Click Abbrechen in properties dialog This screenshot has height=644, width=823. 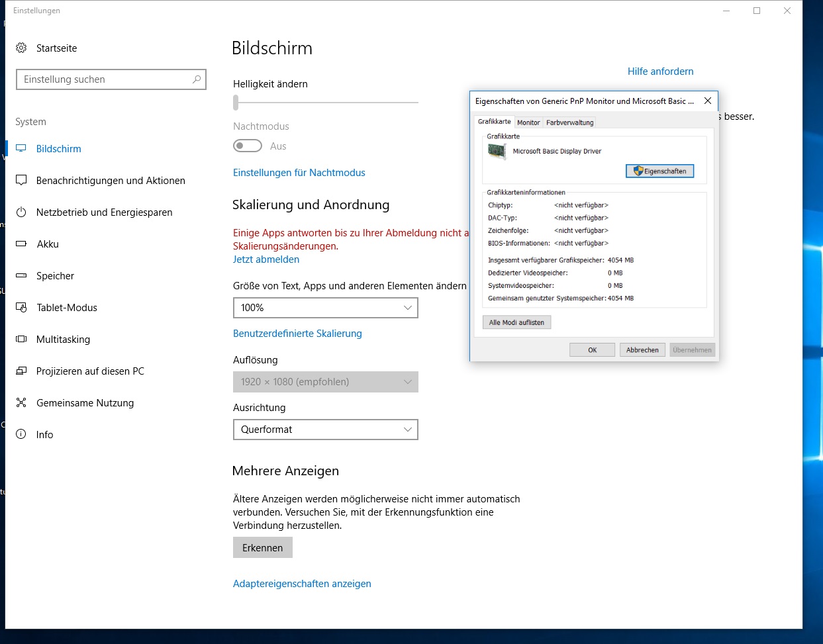[x=642, y=349]
